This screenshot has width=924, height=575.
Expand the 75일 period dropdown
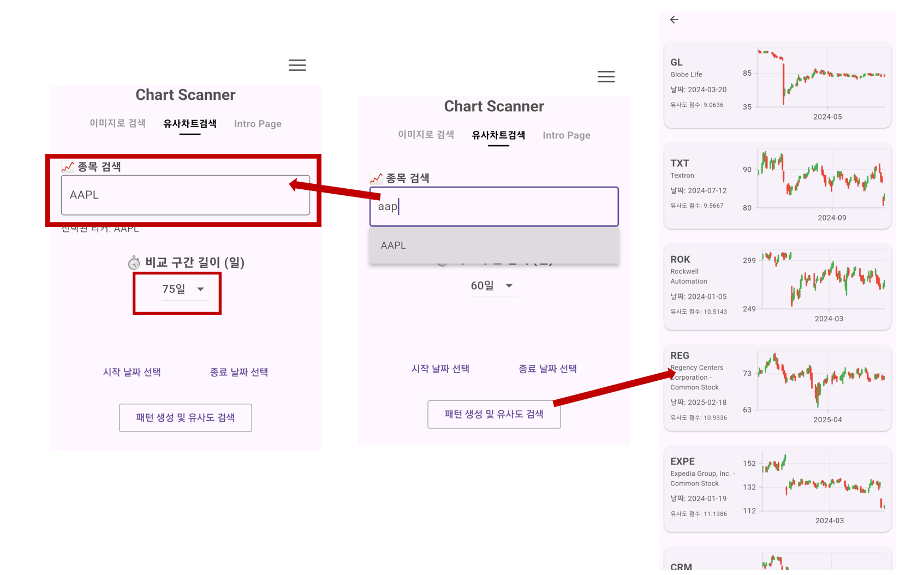[x=183, y=289]
